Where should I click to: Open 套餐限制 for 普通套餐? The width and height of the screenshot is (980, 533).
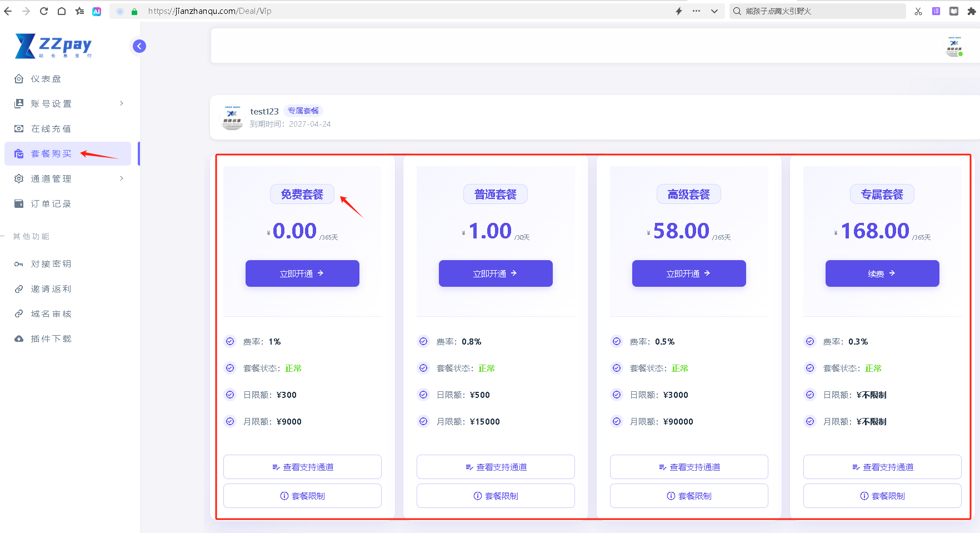496,496
